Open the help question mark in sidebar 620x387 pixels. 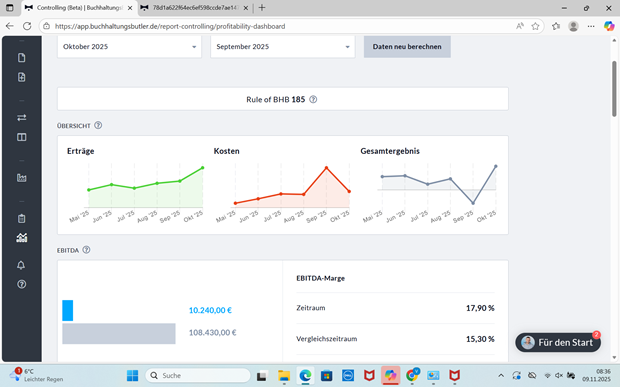point(22,284)
